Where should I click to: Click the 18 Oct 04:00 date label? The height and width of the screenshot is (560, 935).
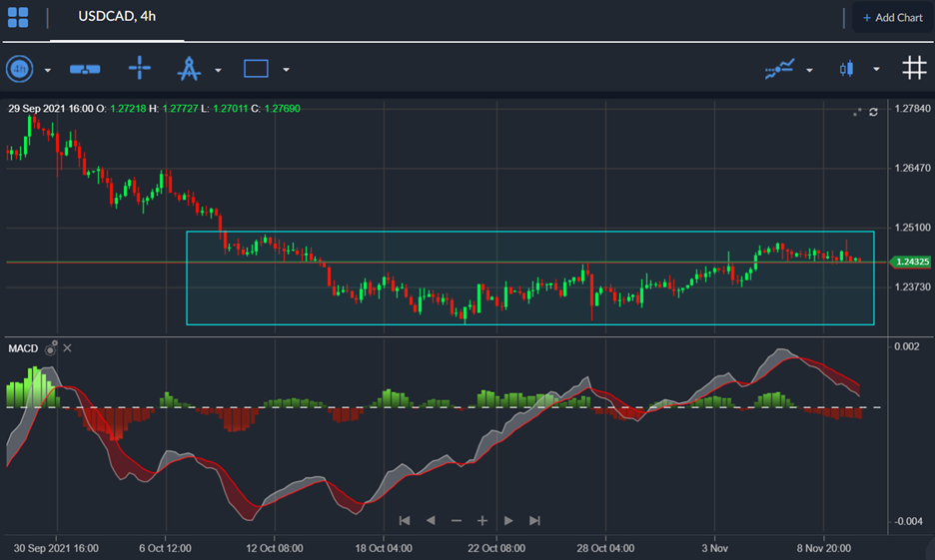click(384, 548)
